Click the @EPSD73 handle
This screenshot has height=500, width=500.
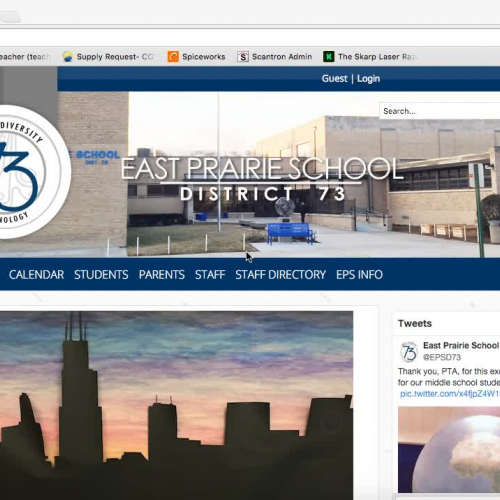pos(442,357)
